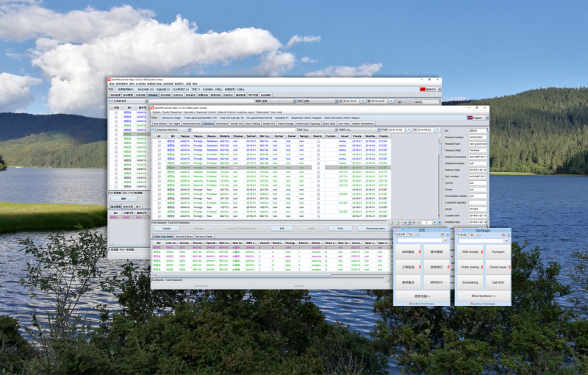Screen dimensions: 588x375
Task: Open the Stock Taking tab
Action: coord(252,124)
